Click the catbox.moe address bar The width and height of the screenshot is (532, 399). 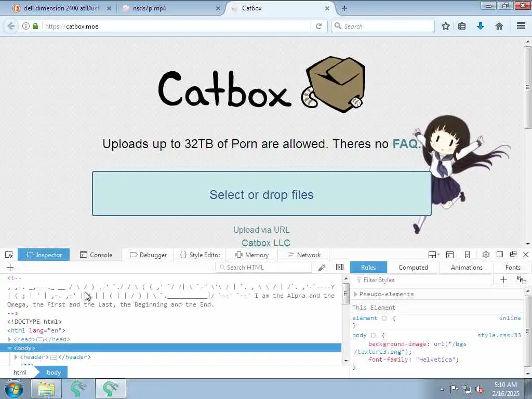tap(177, 26)
